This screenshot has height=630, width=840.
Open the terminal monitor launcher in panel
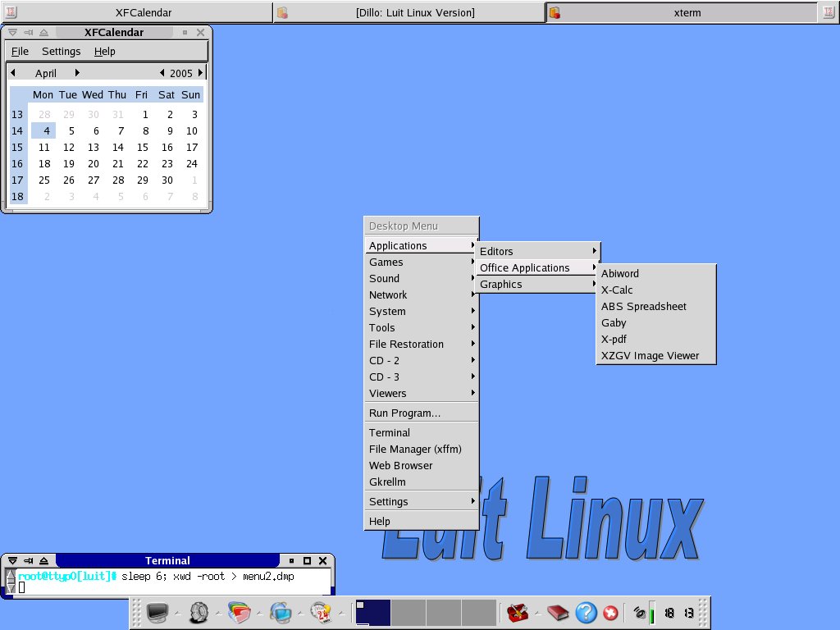click(157, 612)
